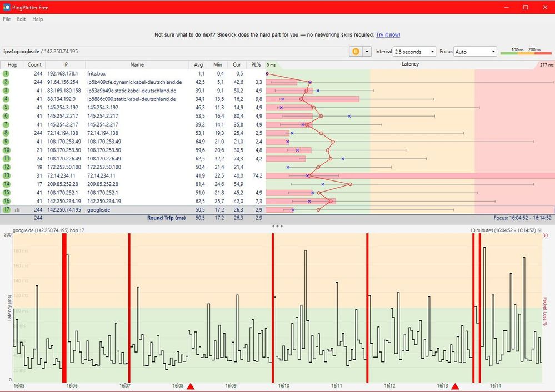555x392 pixels.
Task: Click the Cur column header
Action: [237, 65]
